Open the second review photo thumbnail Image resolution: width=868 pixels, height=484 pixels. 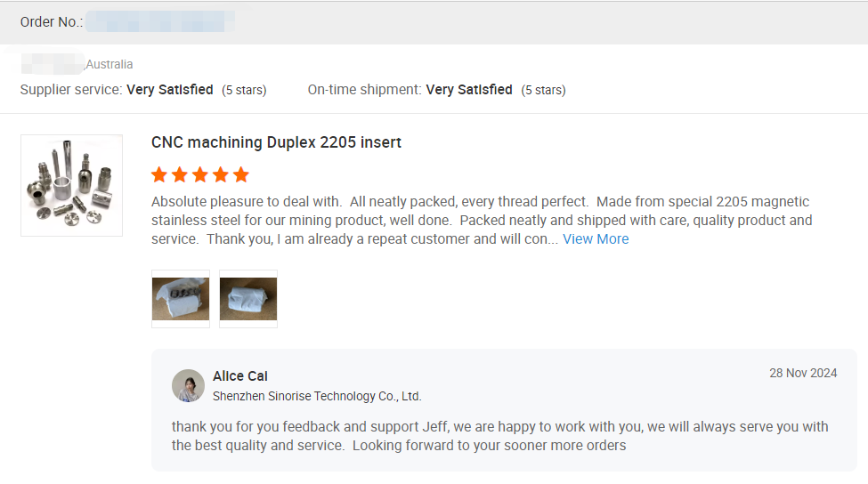(248, 299)
